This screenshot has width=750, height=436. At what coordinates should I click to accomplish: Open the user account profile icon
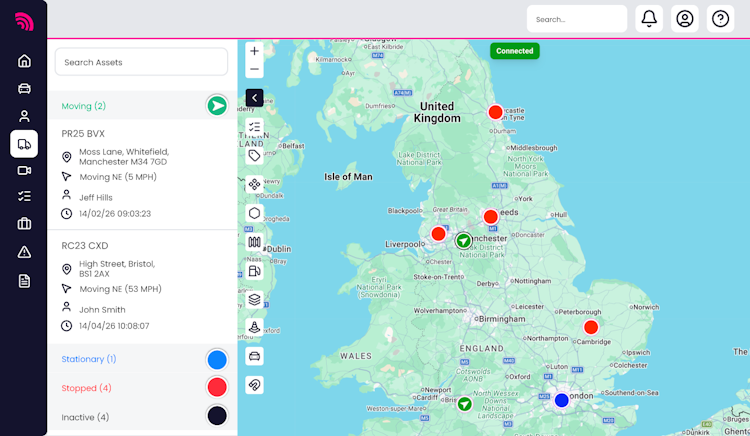click(685, 19)
